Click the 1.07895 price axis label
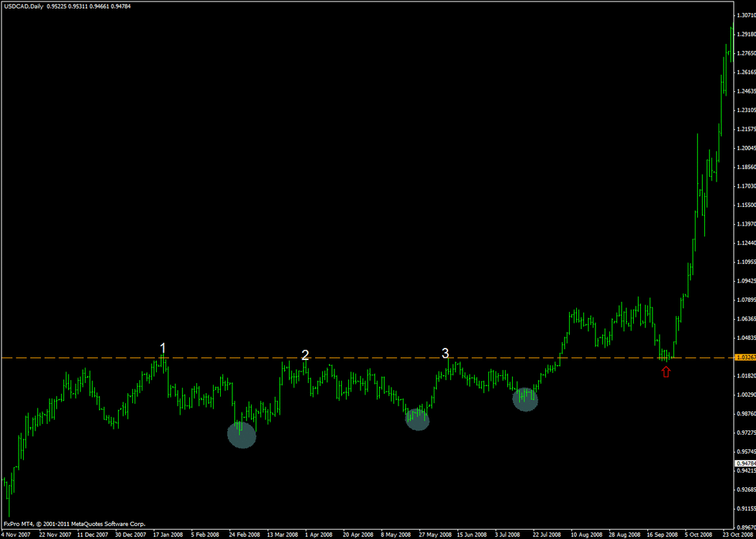This screenshot has width=756, height=539. pos(745,300)
